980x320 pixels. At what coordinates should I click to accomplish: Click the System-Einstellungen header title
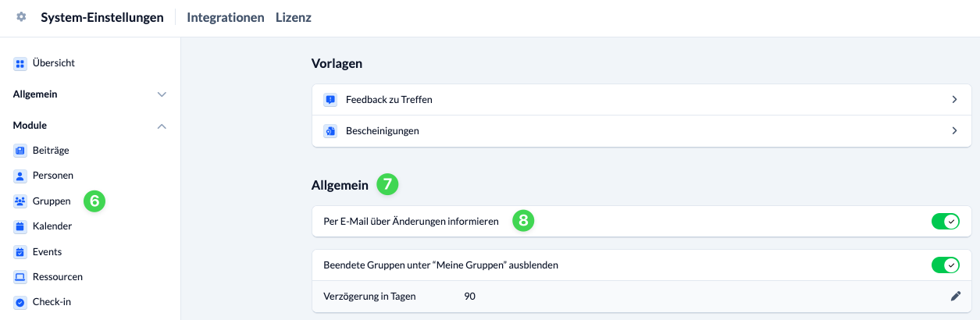(102, 17)
